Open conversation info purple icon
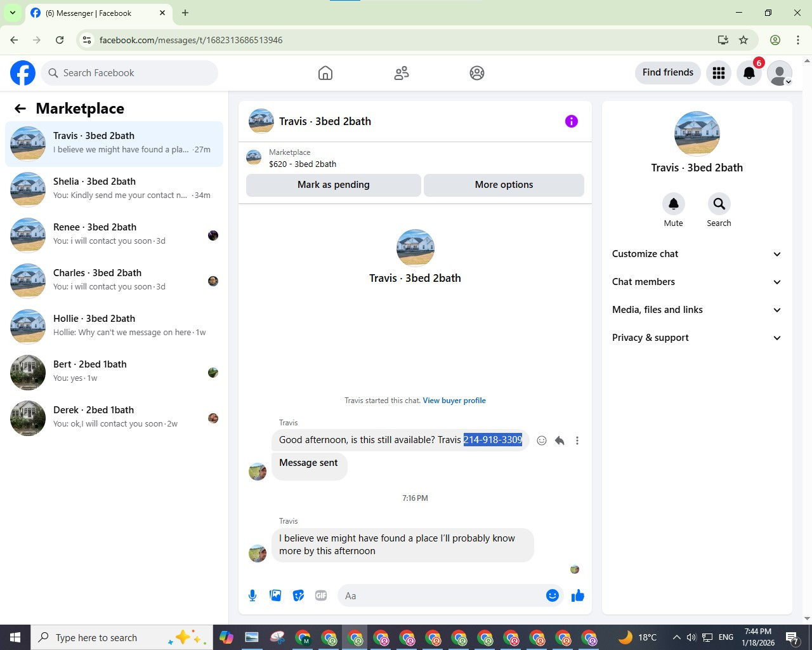This screenshot has height=650, width=812. 572,121
